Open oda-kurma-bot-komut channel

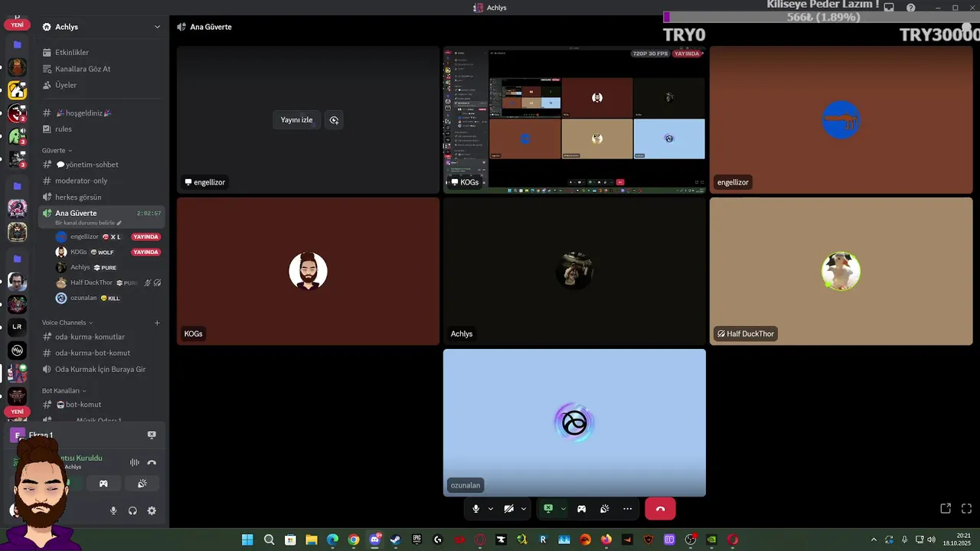pos(102,353)
